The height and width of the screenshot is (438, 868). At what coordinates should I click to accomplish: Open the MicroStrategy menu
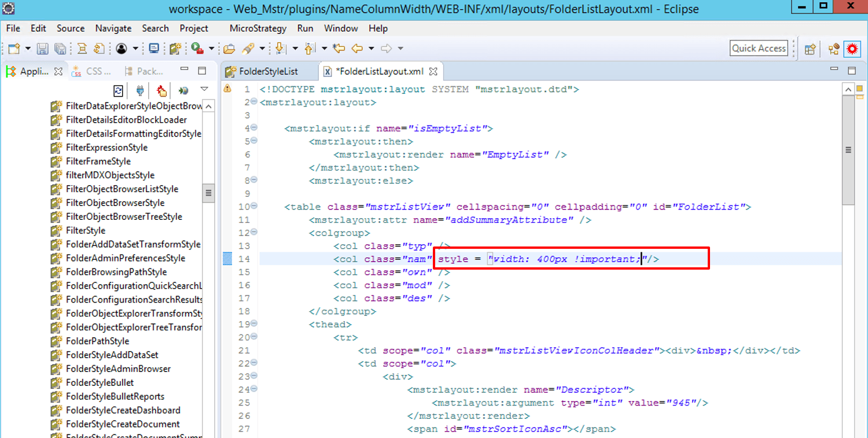coord(258,28)
